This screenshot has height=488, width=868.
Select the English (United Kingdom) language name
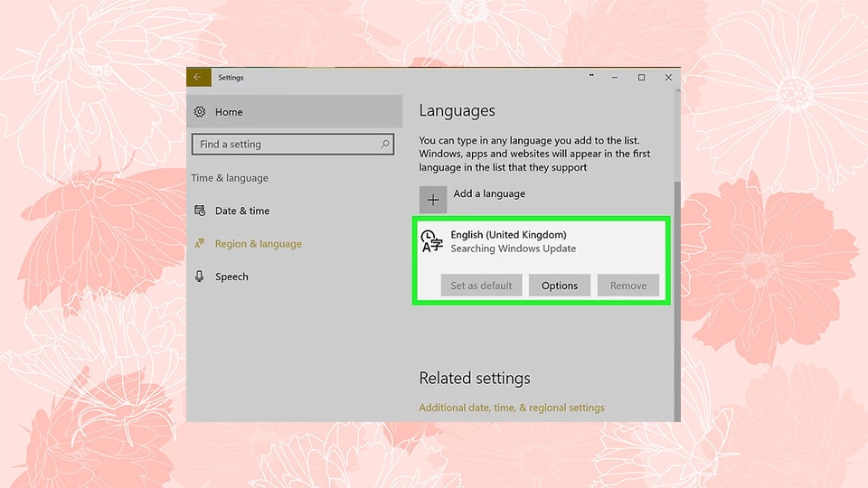(x=508, y=235)
